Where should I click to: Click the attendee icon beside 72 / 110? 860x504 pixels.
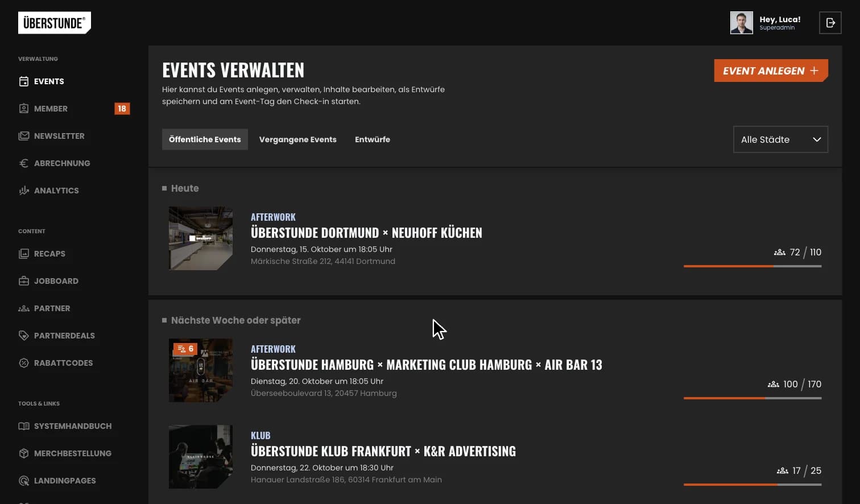(x=780, y=252)
